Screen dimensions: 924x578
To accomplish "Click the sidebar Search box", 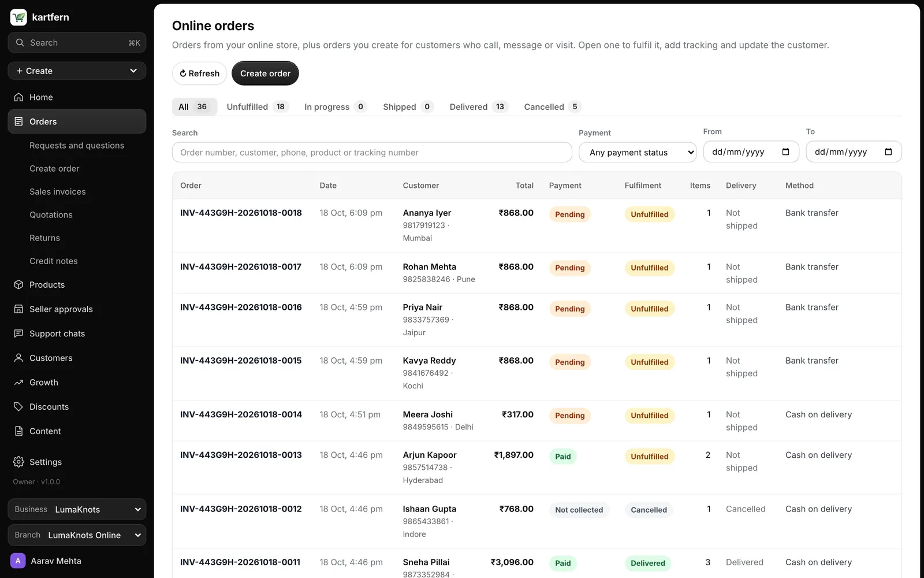I will click(x=77, y=43).
